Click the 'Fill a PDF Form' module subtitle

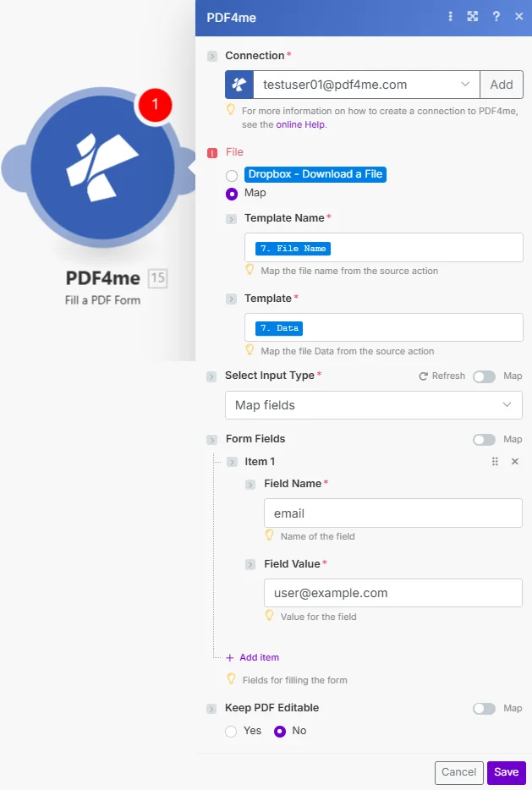pyautogui.click(x=103, y=300)
